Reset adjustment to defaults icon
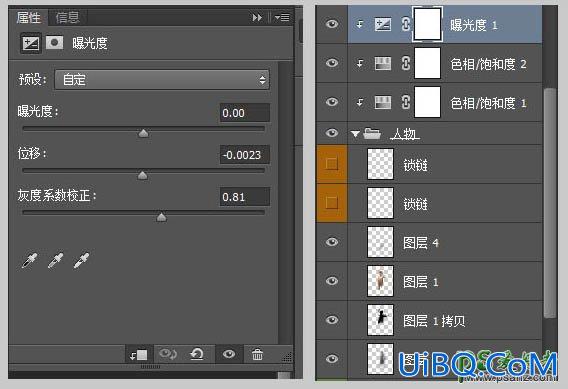This screenshot has height=389, width=568. [197, 354]
